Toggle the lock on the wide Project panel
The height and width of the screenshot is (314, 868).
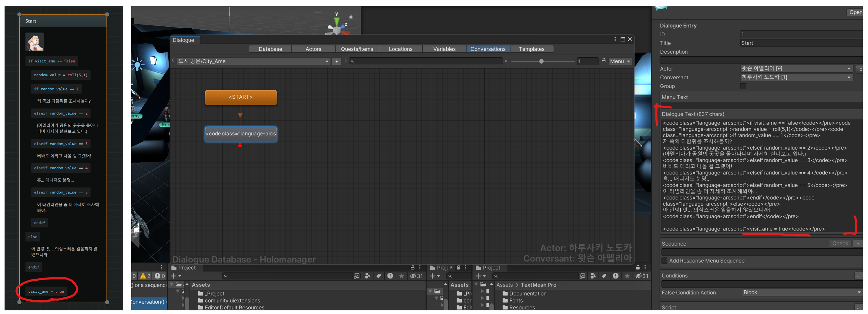click(x=412, y=268)
